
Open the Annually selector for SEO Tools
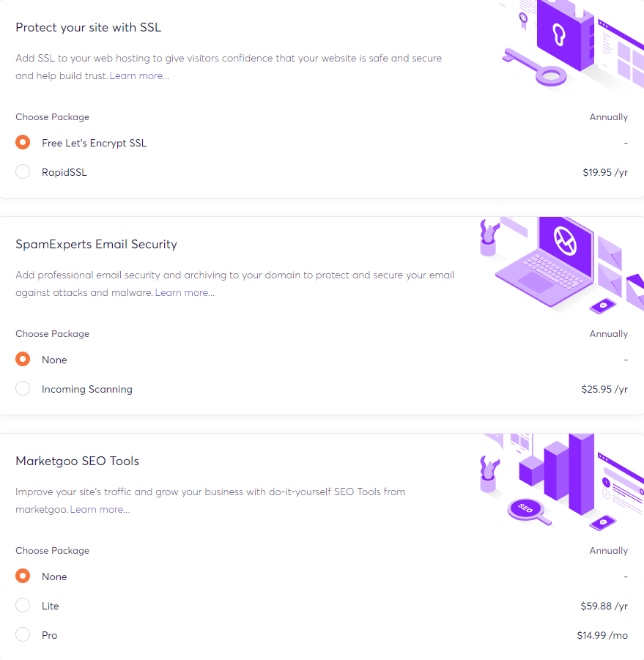[609, 550]
